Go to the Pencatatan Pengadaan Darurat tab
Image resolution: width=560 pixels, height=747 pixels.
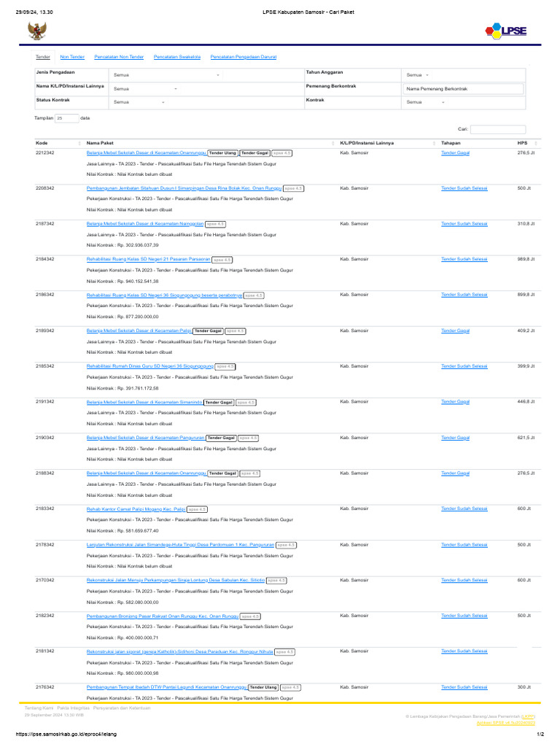tap(243, 56)
